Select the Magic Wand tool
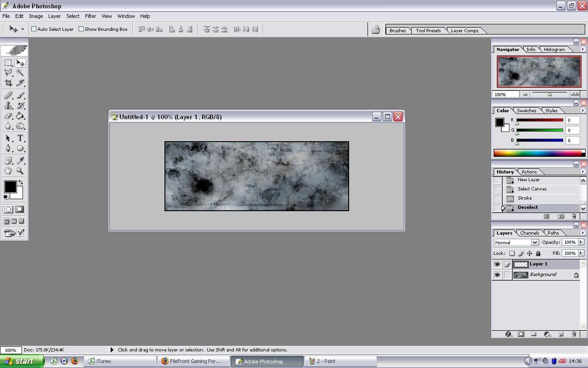 pyautogui.click(x=20, y=73)
